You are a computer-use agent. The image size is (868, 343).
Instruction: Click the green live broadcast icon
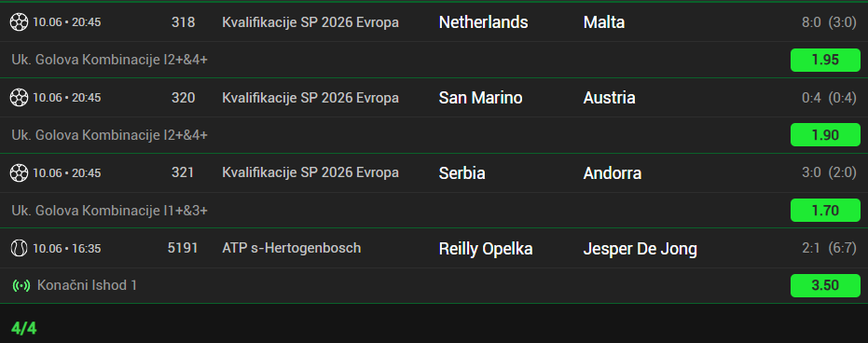click(x=21, y=286)
